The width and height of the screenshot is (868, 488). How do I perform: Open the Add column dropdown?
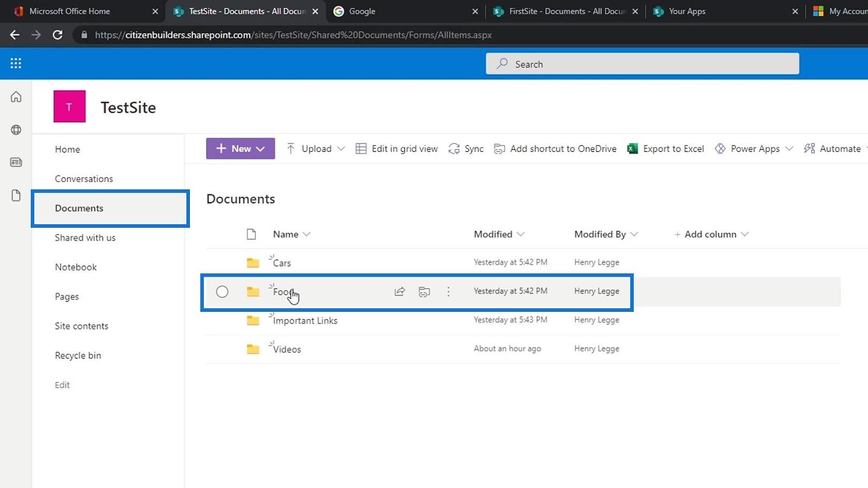tap(711, 234)
